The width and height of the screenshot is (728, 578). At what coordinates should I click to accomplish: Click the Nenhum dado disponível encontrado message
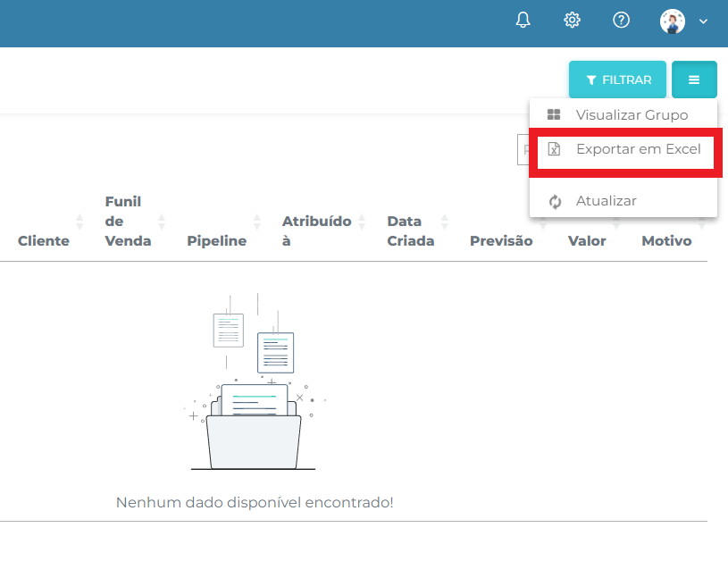255,502
